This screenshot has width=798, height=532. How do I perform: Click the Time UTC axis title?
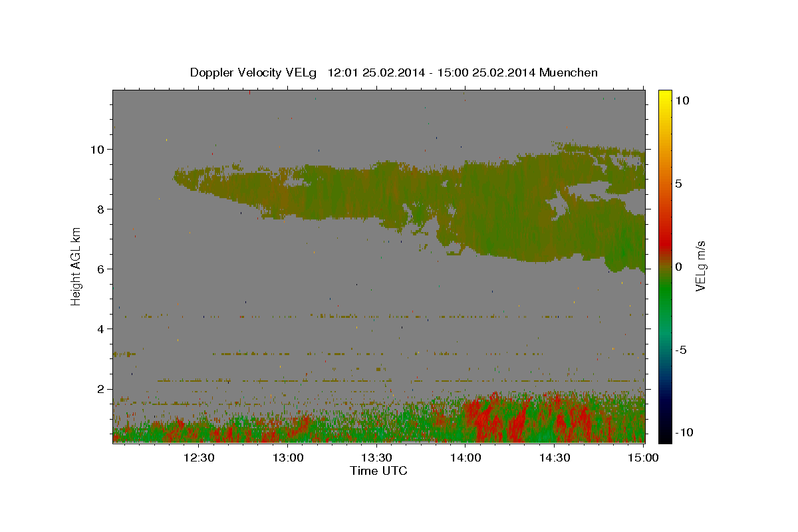coord(378,471)
